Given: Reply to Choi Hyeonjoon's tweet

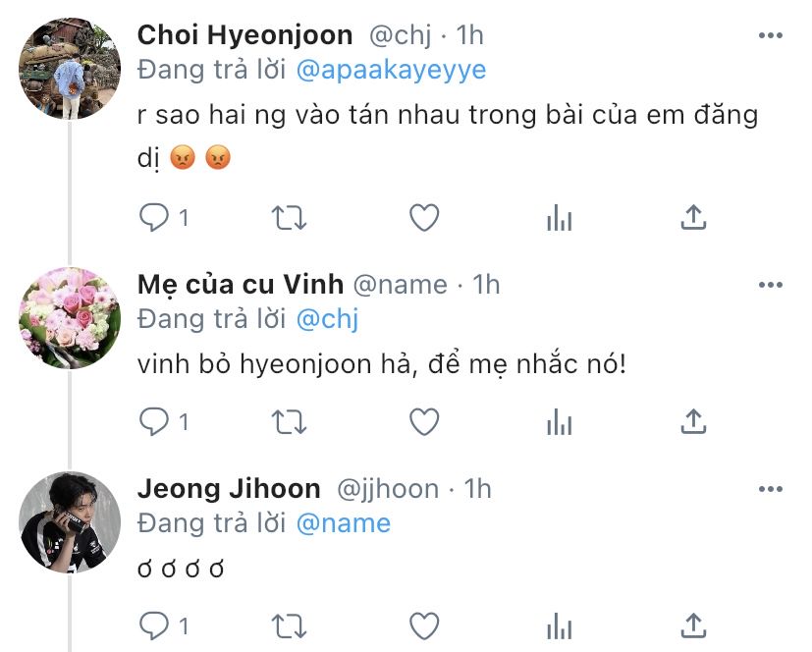Looking at the screenshot, I should (x=153, y=217).
